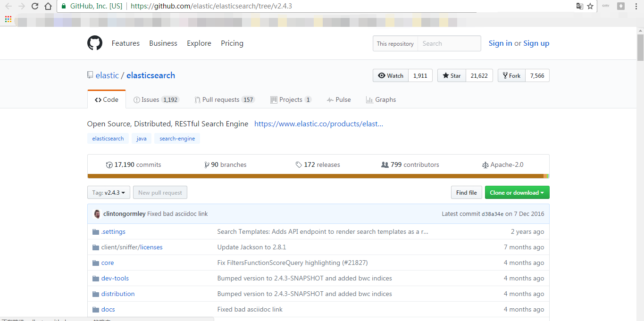Open Explore in the top navigation
This screenshot has height=321, width=644.
point(199,43)
